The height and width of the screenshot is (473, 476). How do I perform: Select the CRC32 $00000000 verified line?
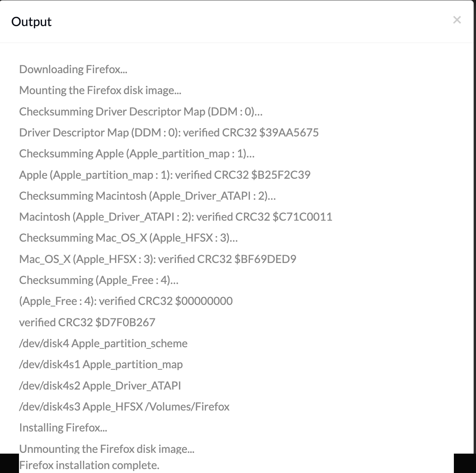pyautogui.click(x=126, y=301)
